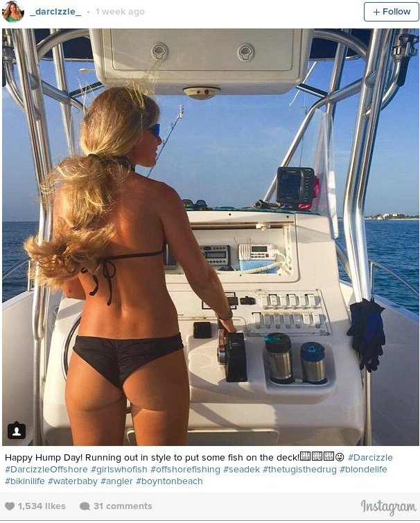Click the Instagram logo

coord(388,506)
